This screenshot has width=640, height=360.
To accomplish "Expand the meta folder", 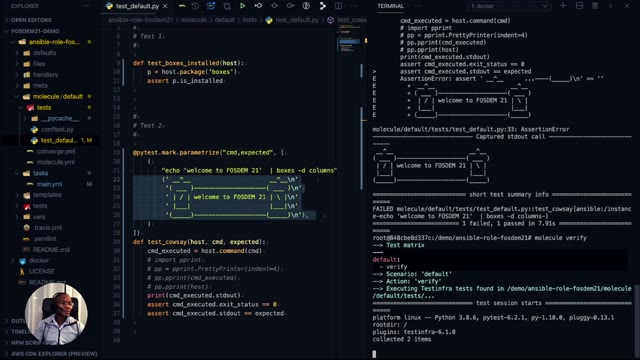I will click(40, 86).
